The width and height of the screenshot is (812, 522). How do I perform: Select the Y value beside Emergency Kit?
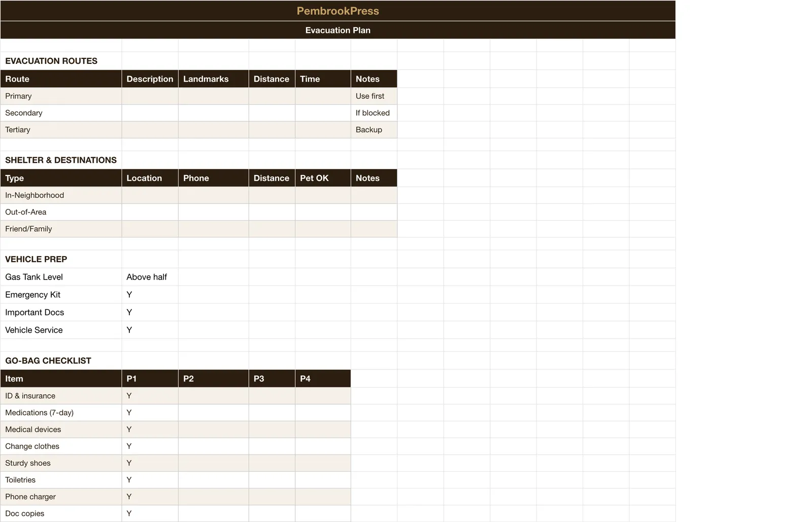tap(150, 295)
